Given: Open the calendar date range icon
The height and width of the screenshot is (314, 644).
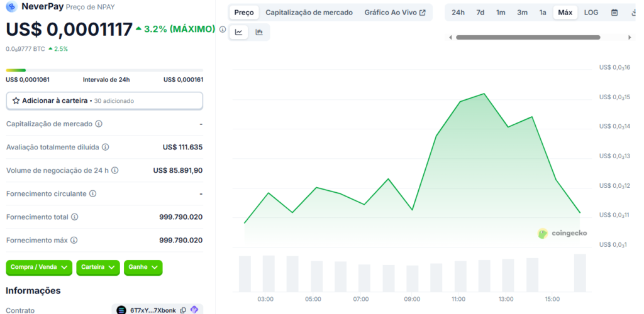Looking at the screenshot, I should pos(614,13).
